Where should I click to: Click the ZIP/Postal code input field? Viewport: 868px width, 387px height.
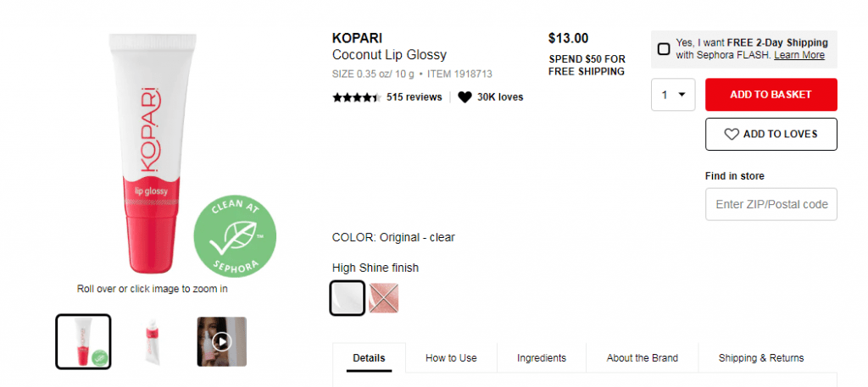click(x=771, y=204)
